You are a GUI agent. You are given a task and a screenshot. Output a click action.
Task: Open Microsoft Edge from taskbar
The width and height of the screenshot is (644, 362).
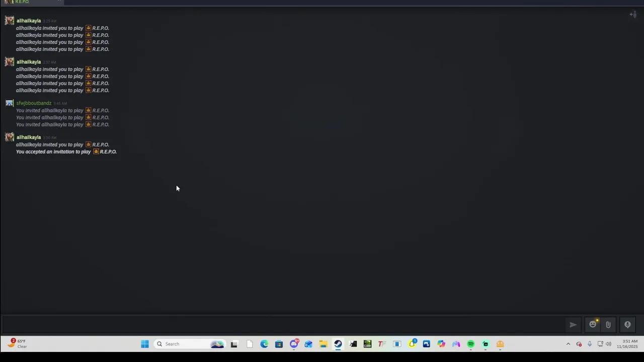coord(264,344)
